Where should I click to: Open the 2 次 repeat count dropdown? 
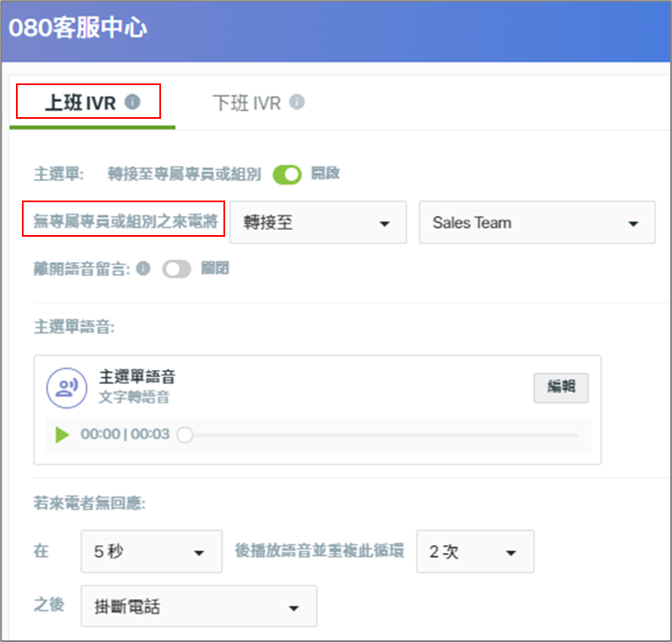pos(475,551)
